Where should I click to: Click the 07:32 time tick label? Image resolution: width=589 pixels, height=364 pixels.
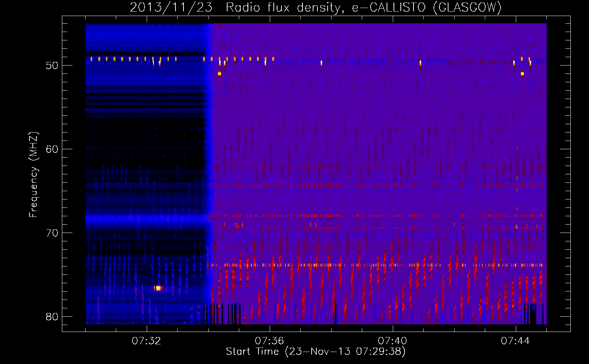click(146, 341)
